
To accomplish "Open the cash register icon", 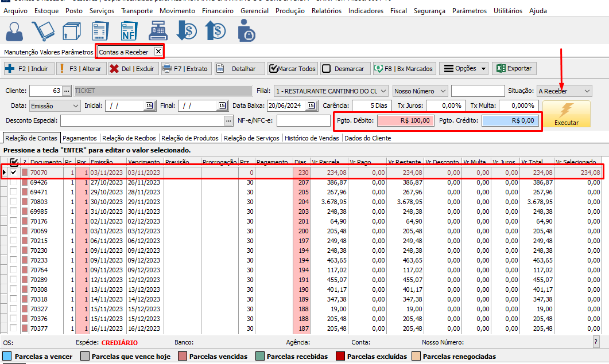I will (x=157, y=30).
